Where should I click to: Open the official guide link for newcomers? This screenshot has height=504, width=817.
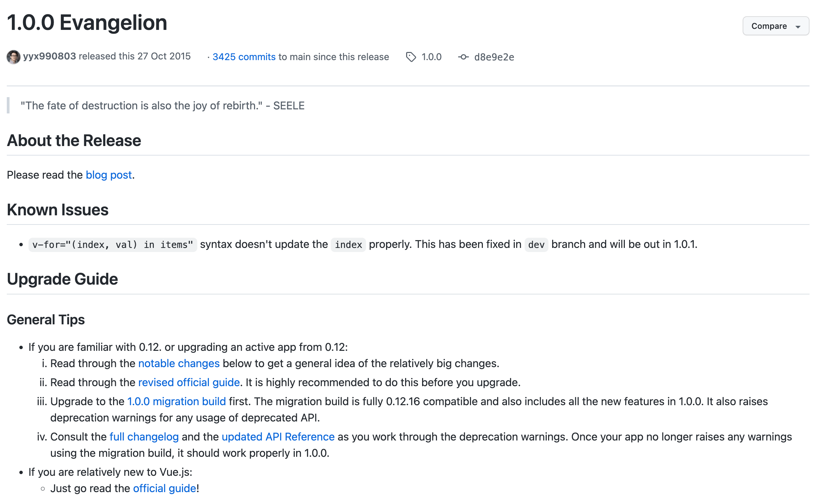(x=165, y=488)
